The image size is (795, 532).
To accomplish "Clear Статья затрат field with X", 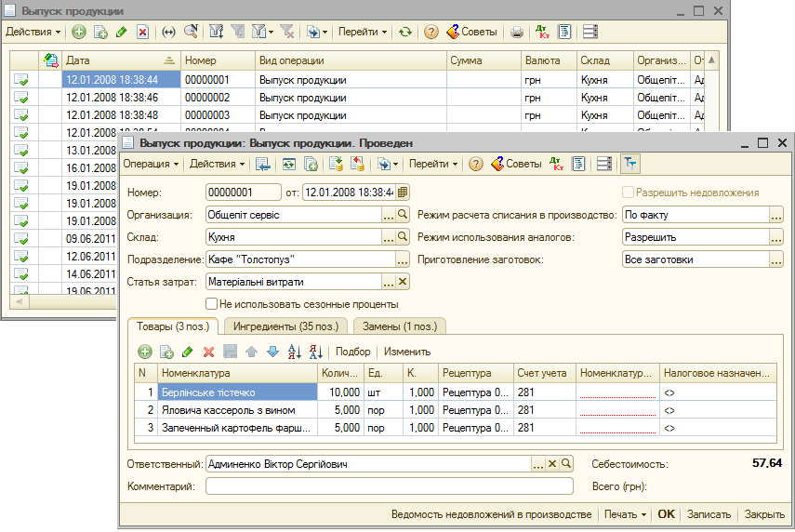I will 403,282.
